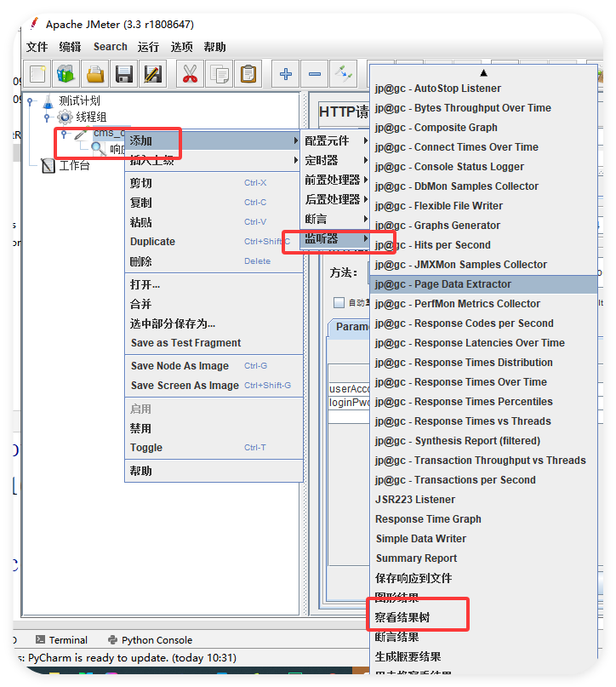The height and width of the screenshot is (687, 616).
Task: Open the Terminal tool window
Action: [x=61, y=639]
